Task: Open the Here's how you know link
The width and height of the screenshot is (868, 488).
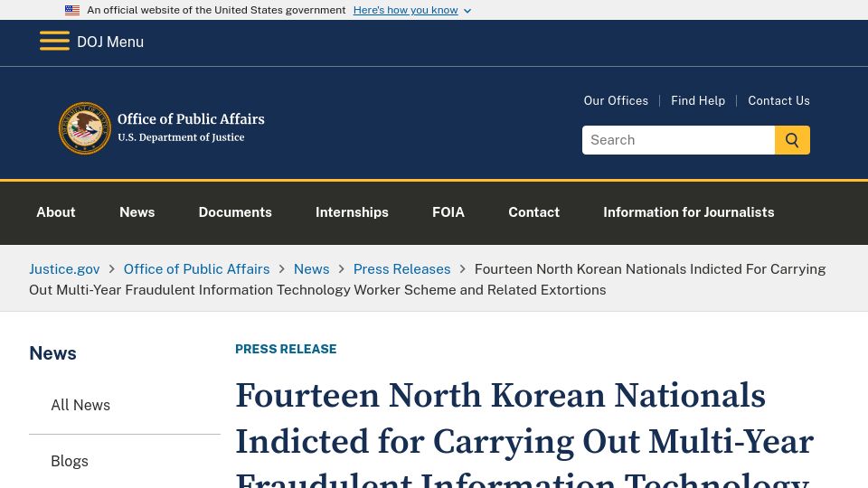Action: tap(405, 10)
